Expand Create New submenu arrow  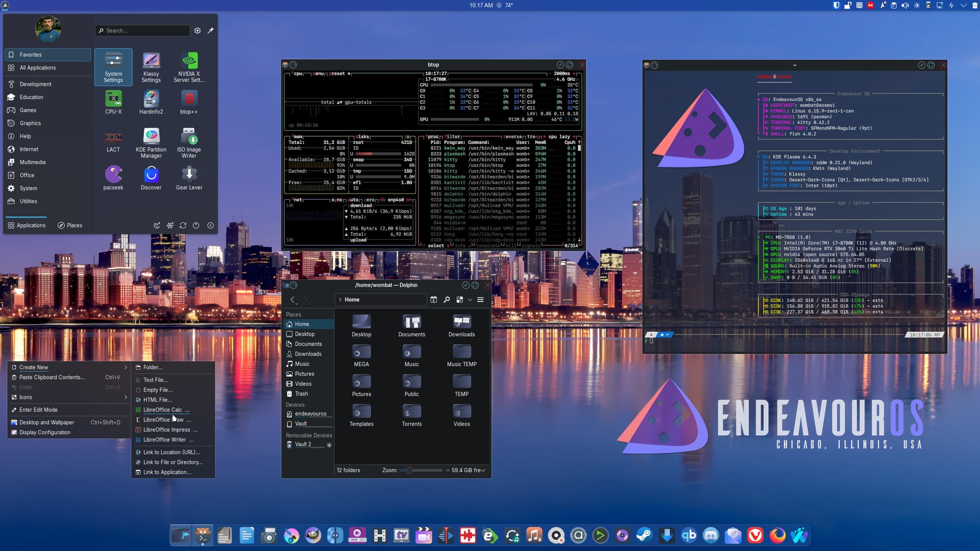click(126, 367)
